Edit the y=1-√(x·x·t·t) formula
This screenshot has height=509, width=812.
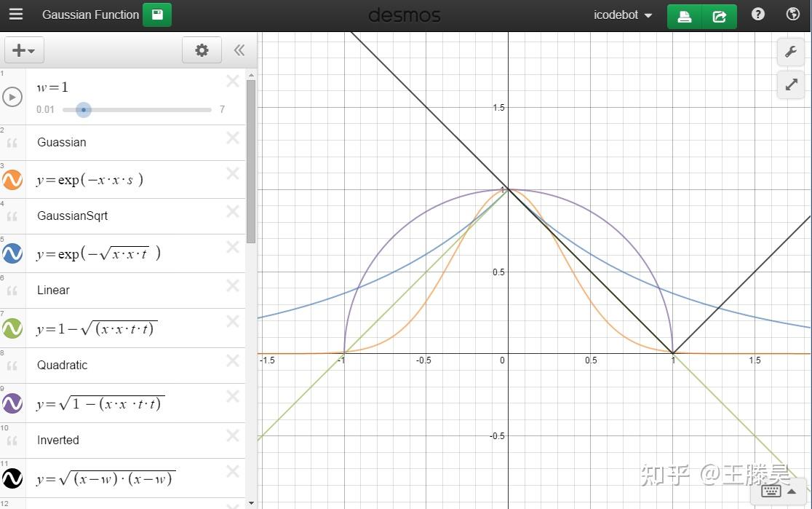click(x=97, y=328)
